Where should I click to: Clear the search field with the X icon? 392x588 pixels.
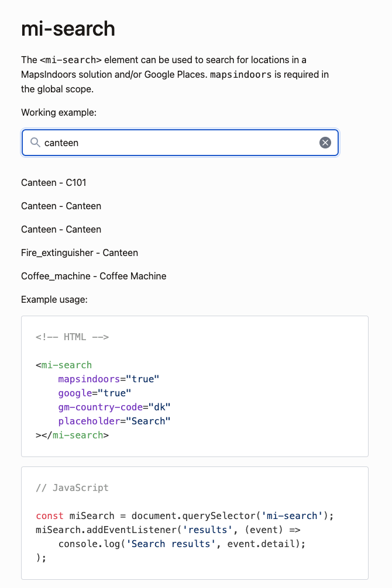325,143
